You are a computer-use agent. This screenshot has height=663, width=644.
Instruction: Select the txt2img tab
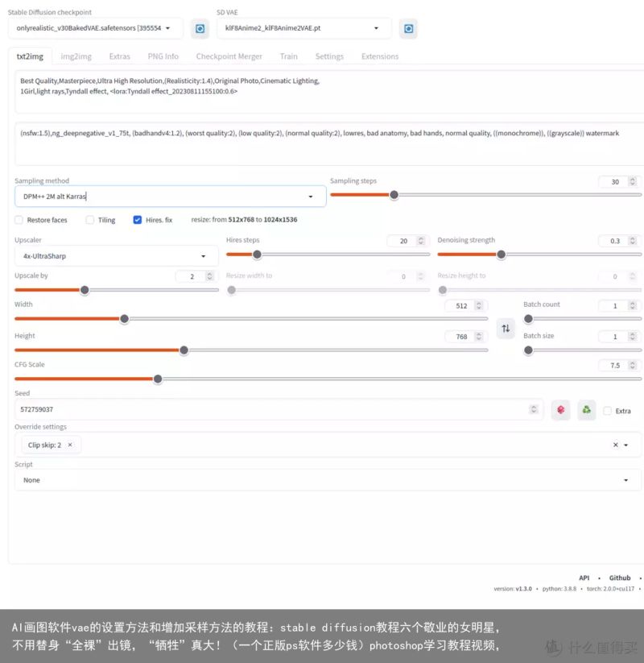[x=30, y=56]
